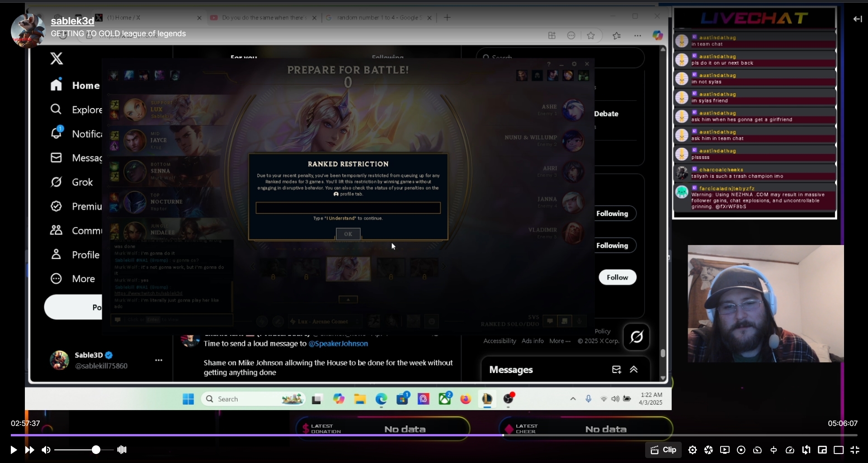Open Notifications in the X sidebar
This screenshot has width=868, height=463.
pyautogui.click(x=76, y=133)
